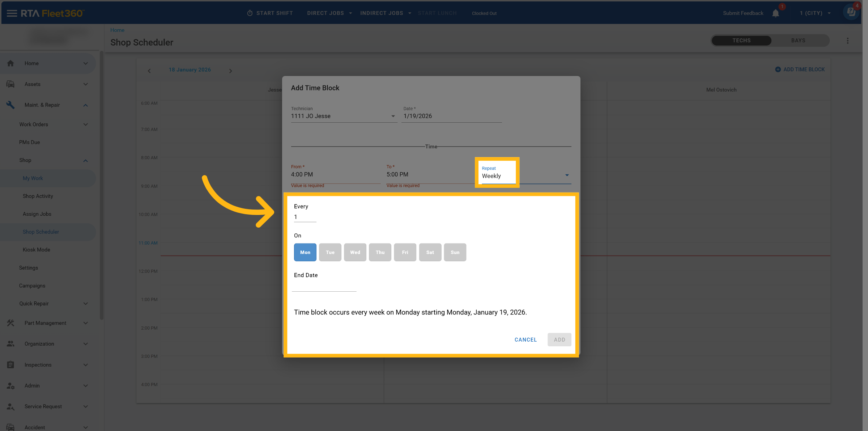Image resolution: width=868 pixels, height=431 pixels.
Task: Click the Add Time Block plus icon
Action: pos(778,69)
